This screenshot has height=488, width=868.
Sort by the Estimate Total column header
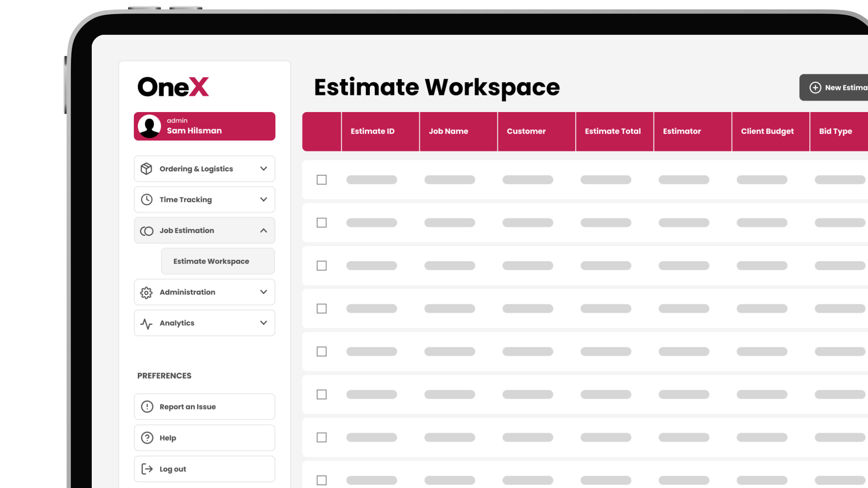[x=613, y=131]
